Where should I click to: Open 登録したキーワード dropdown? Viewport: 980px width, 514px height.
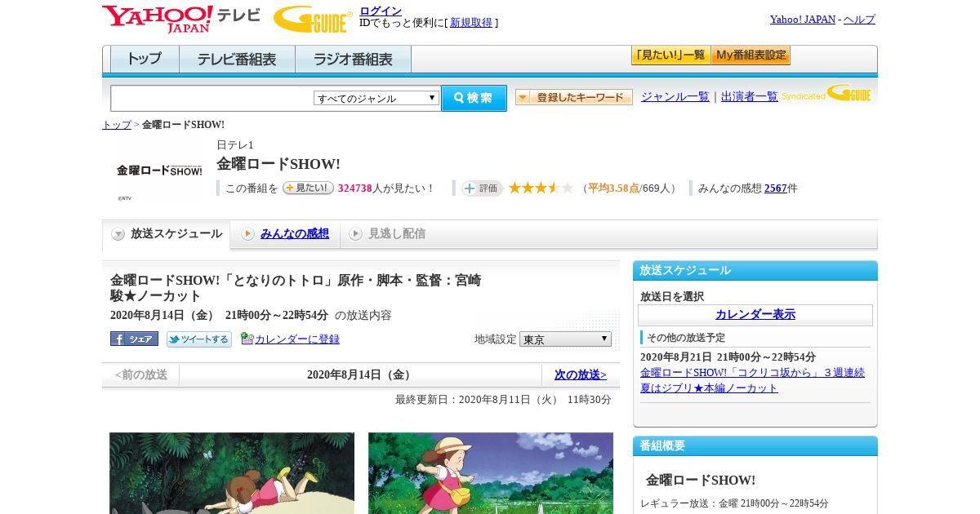[x=574, y=97]
